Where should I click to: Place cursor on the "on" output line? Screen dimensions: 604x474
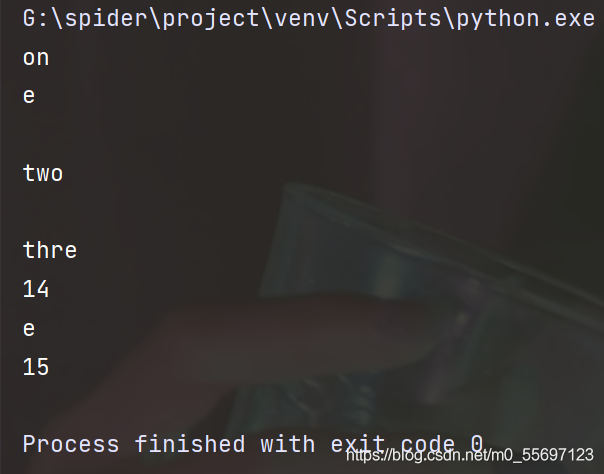click(x=36, y=58)
